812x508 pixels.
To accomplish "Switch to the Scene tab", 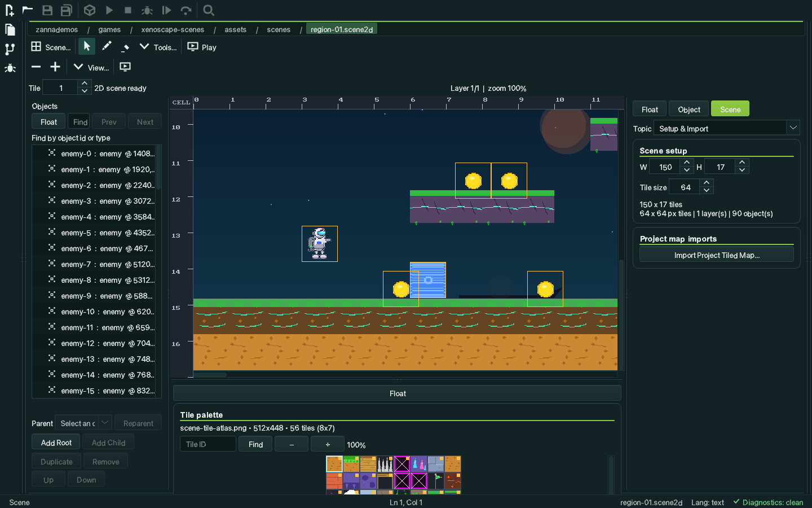I will (730, 110).
